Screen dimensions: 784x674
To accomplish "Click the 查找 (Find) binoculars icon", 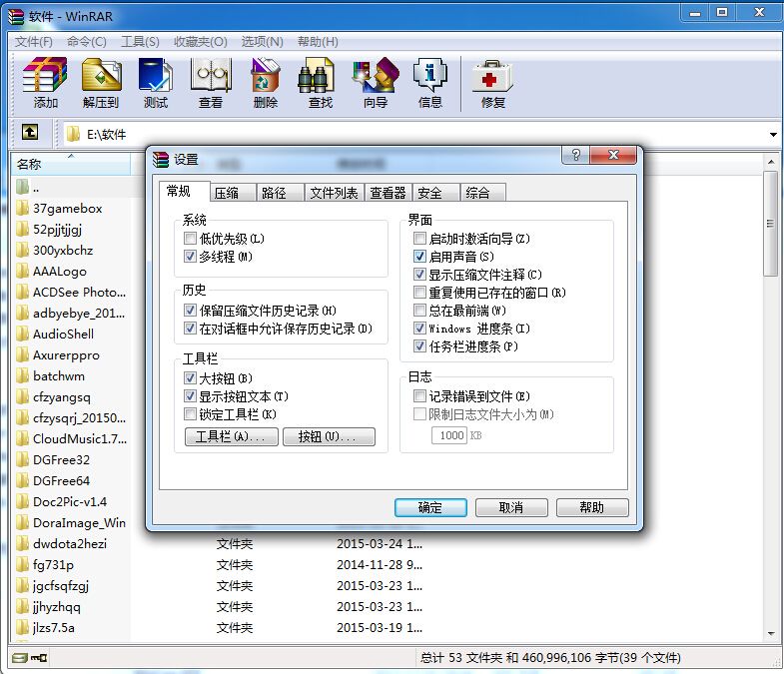I will [x=316, y=75].
